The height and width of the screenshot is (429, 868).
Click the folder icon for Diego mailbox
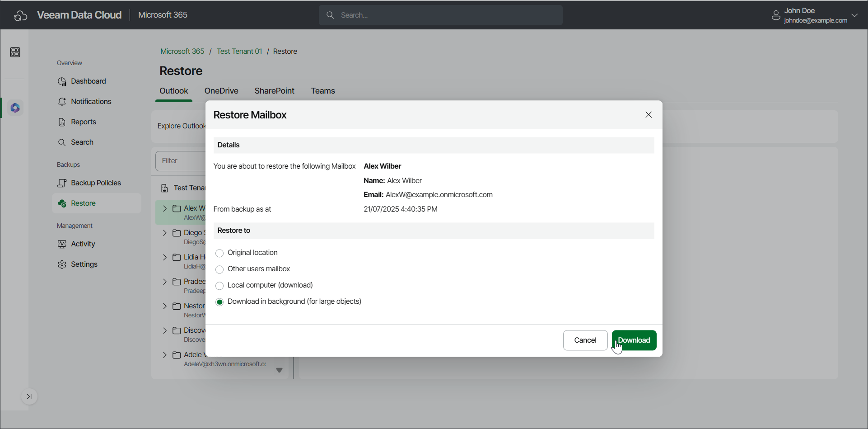pyautogui.click(x=177, y=233)
